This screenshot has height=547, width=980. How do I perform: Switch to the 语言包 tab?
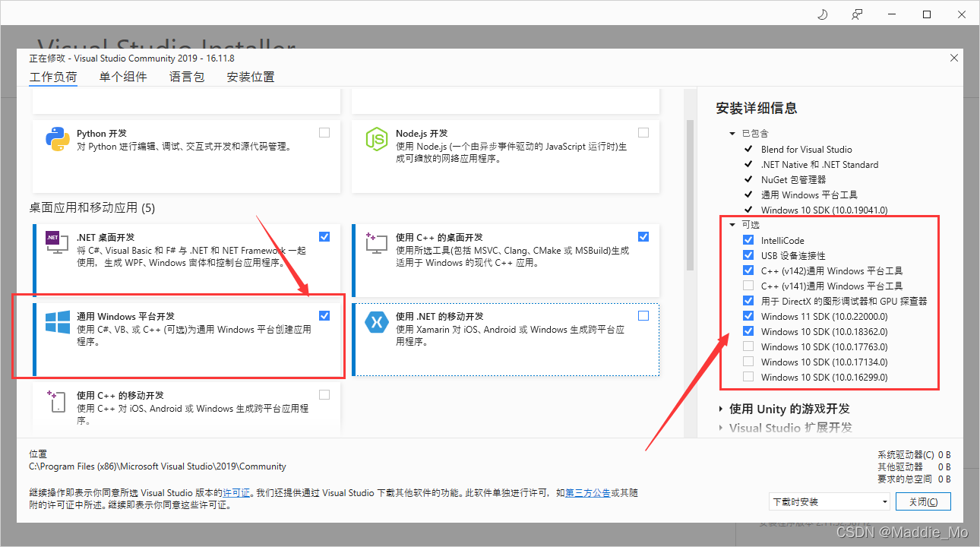click(x=187, y=77)
